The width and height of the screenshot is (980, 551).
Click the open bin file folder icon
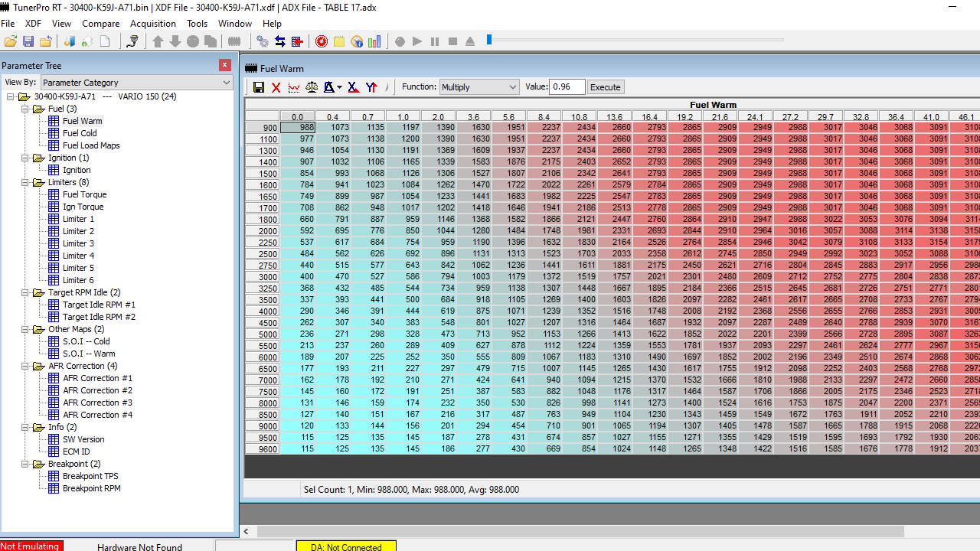click(11, 41)
